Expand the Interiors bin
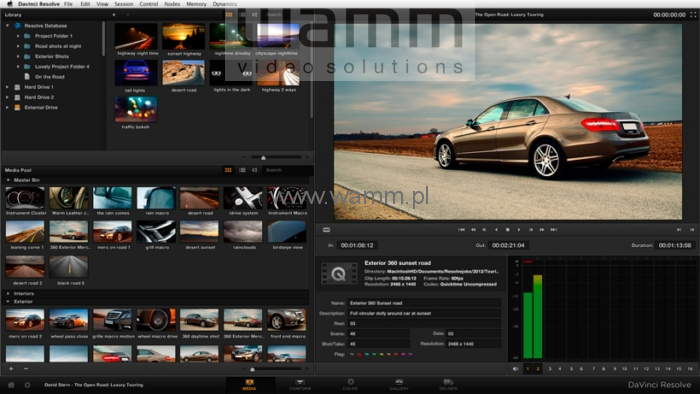This screenshot has height=394, width=700. pos(8,294)
